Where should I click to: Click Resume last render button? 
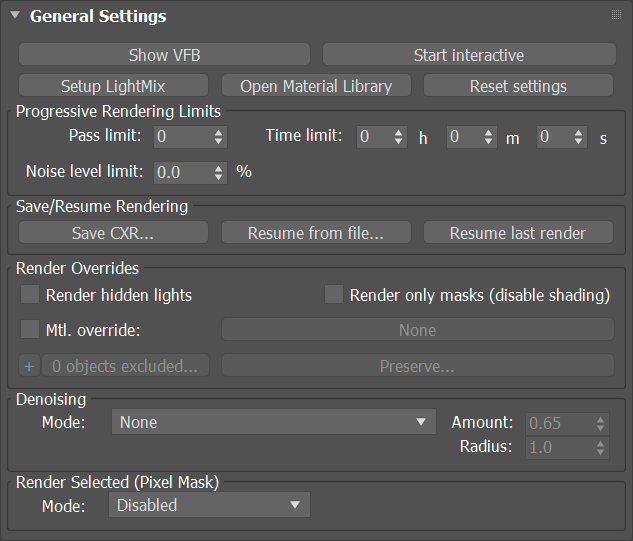tap(518, 233)
